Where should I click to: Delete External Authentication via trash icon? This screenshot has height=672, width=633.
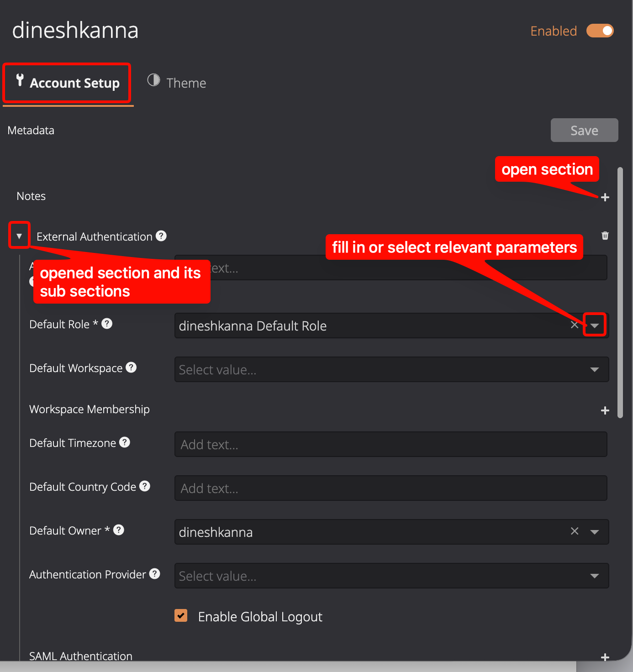605,236
